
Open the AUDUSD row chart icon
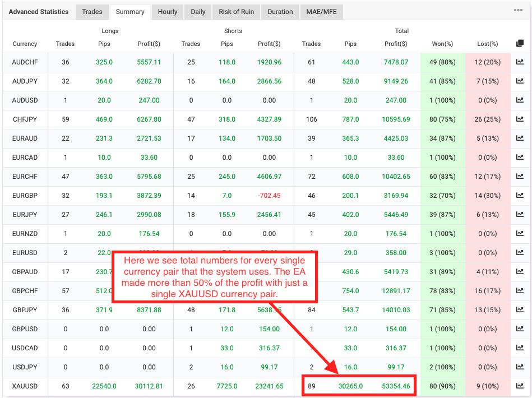pos(520,100)
